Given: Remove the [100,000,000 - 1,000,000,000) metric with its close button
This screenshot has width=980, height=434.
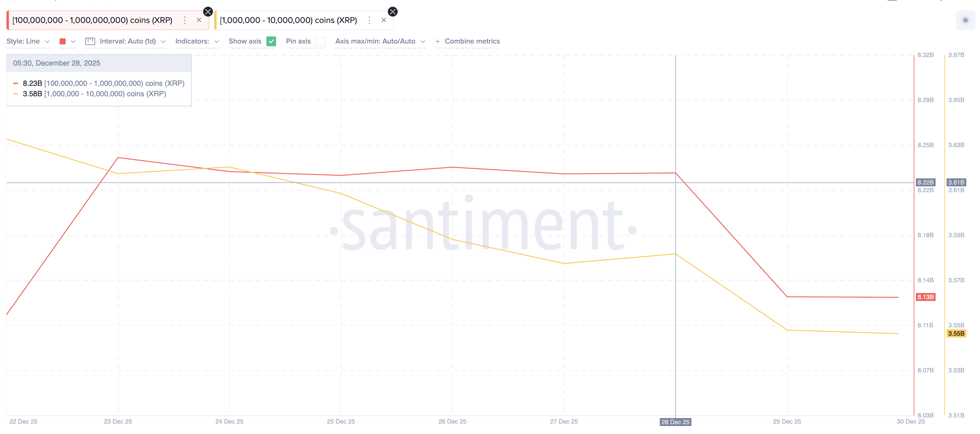Looking at the screenshot, I should [199, 20].
